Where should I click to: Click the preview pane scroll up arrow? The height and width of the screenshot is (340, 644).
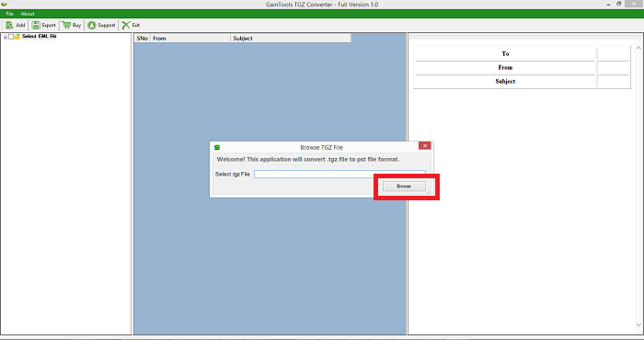point(638,49)
